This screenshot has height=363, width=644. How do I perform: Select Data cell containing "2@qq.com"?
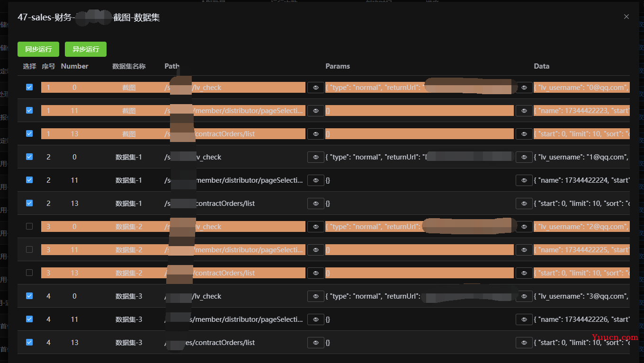pyautogui.click(x=581, y=226)
